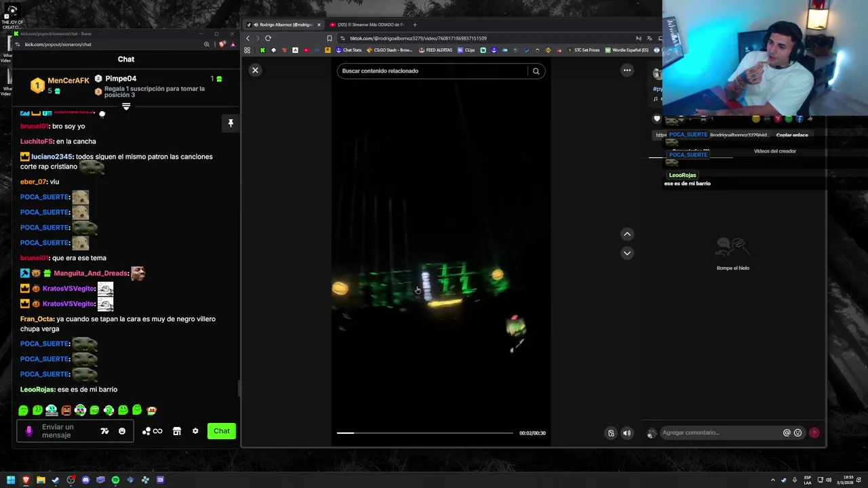Open Discord from the taskbar
The height and width of the screenshot is (488, 868).
pos(85,480)
